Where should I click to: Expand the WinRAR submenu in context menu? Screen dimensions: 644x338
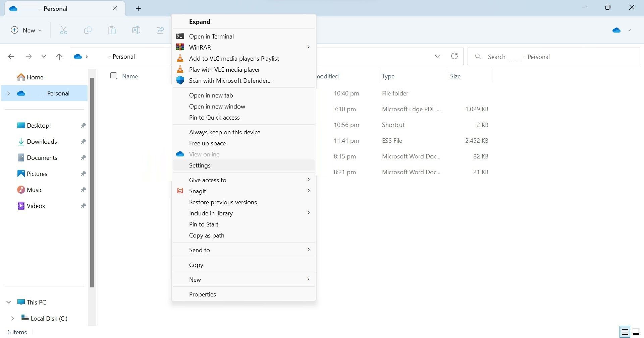point(308,47)
